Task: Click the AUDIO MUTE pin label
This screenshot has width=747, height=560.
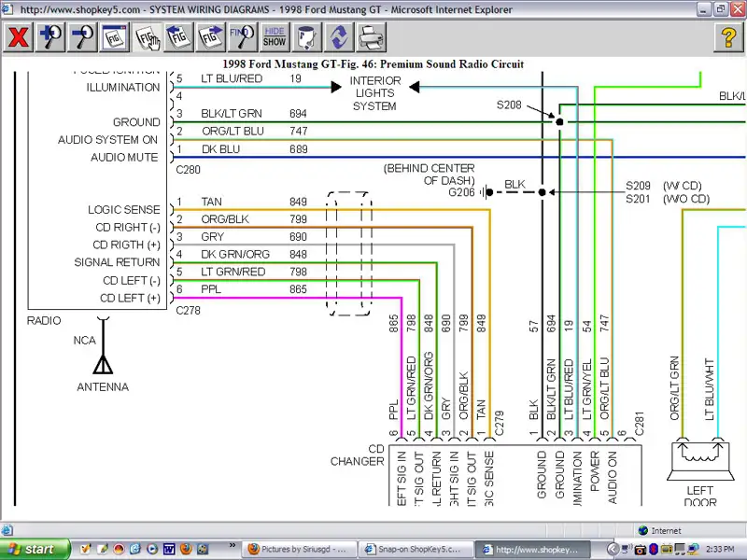Action: pos(124,157)
